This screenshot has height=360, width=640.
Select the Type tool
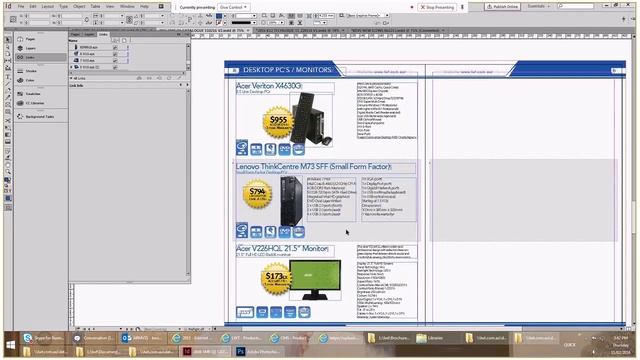click(8, 77)
